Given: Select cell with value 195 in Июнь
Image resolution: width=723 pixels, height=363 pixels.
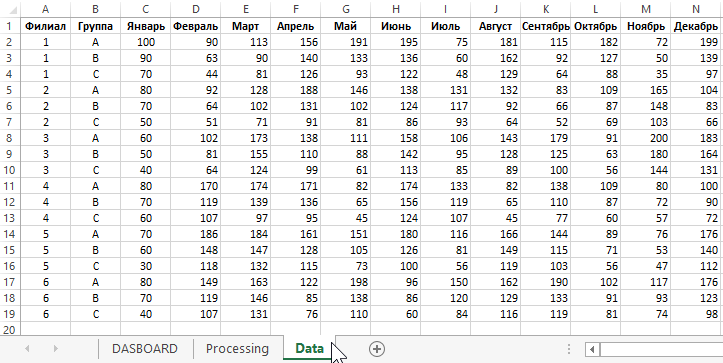Looking at the screenshot, I should (396, 42).
